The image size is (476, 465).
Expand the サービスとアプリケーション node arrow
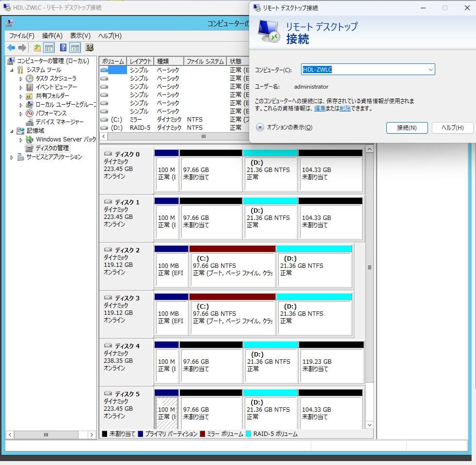point(12,158)
